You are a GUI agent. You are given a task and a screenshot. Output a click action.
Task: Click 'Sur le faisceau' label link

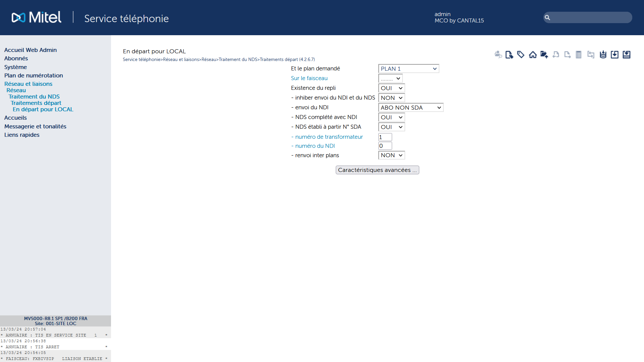[x=309, y=78]
